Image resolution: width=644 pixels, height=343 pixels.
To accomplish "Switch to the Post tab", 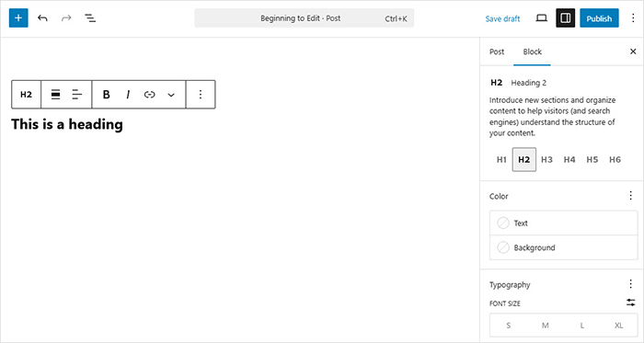I will point(497,51).
